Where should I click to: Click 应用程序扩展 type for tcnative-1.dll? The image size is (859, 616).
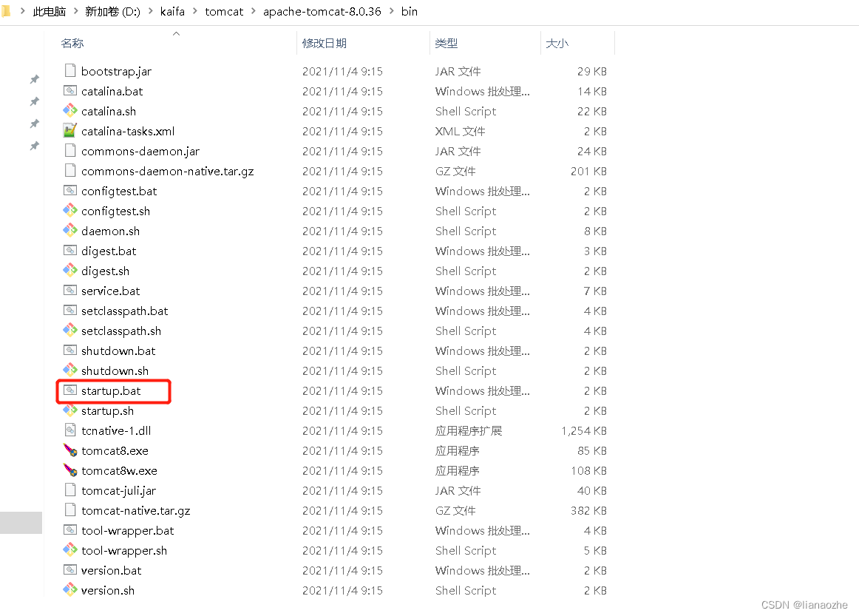pyautogui.click(x=469, y=431)
